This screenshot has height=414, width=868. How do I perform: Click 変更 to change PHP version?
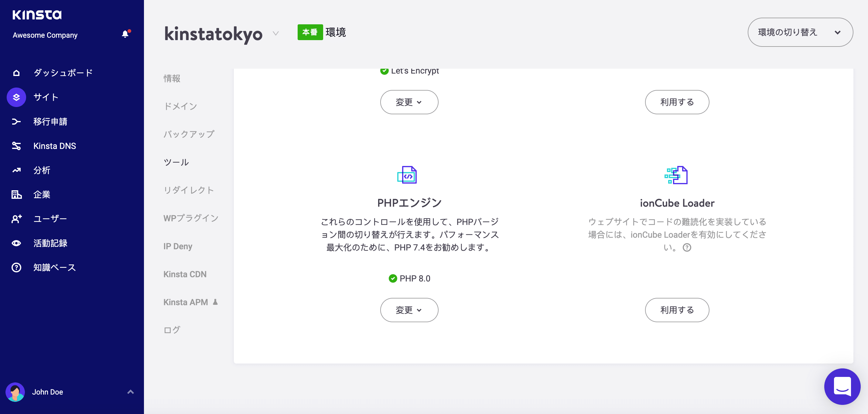pos(409,310)
